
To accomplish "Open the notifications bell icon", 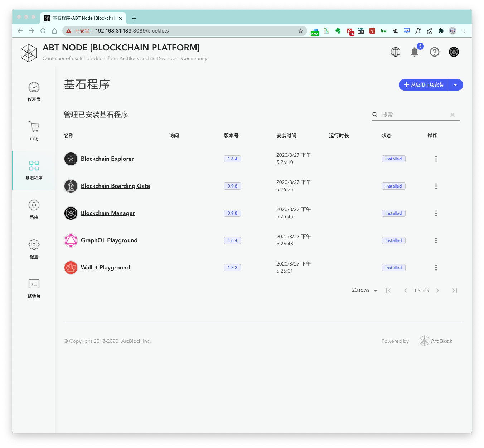I will 415,52.
